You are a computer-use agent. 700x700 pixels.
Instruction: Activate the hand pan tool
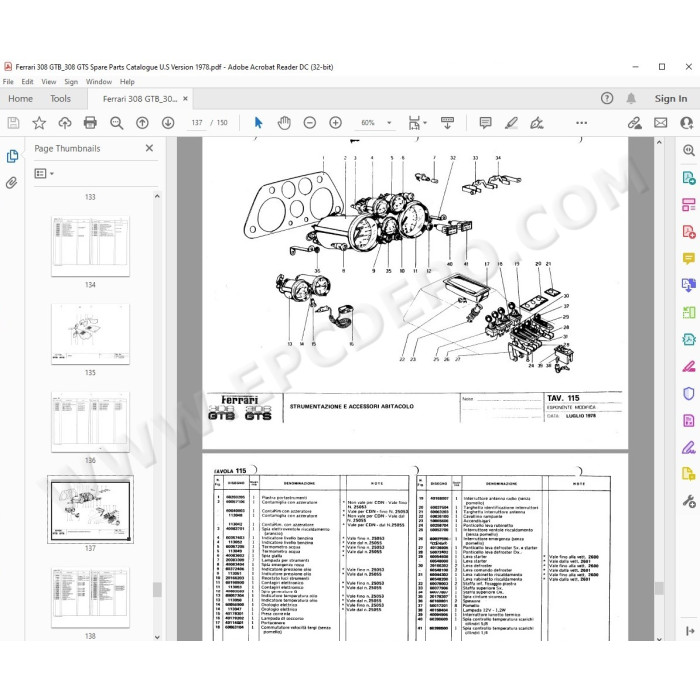click(x=284, y=123)
